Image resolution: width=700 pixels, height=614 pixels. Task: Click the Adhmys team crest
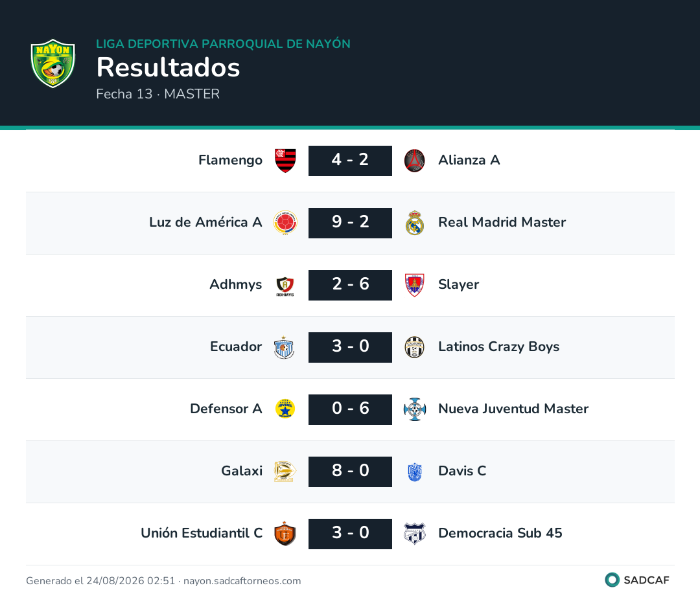pyautogui.click(x=285, y=285)
